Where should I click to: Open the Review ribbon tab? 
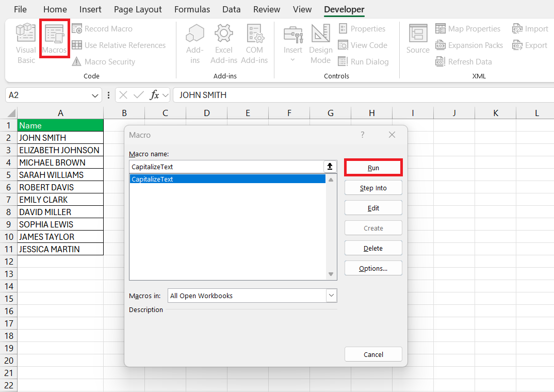coord(267,9)
